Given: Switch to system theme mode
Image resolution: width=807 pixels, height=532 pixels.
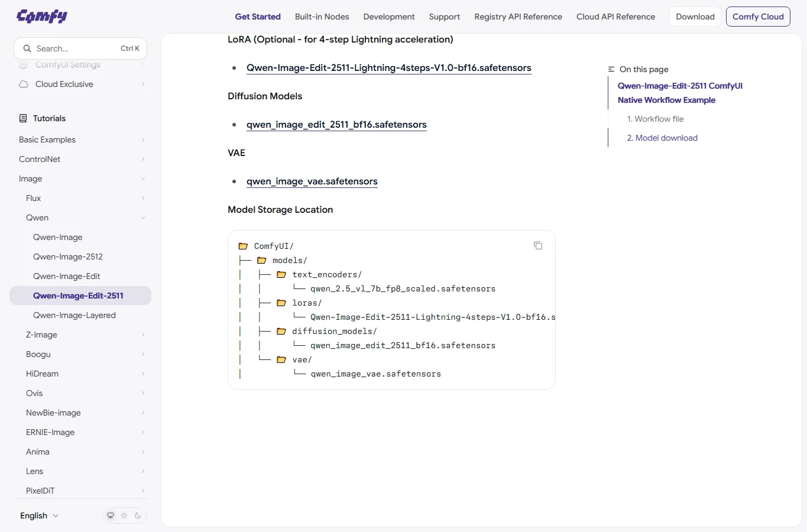Looking at the screenshot, I should [111, 515].
